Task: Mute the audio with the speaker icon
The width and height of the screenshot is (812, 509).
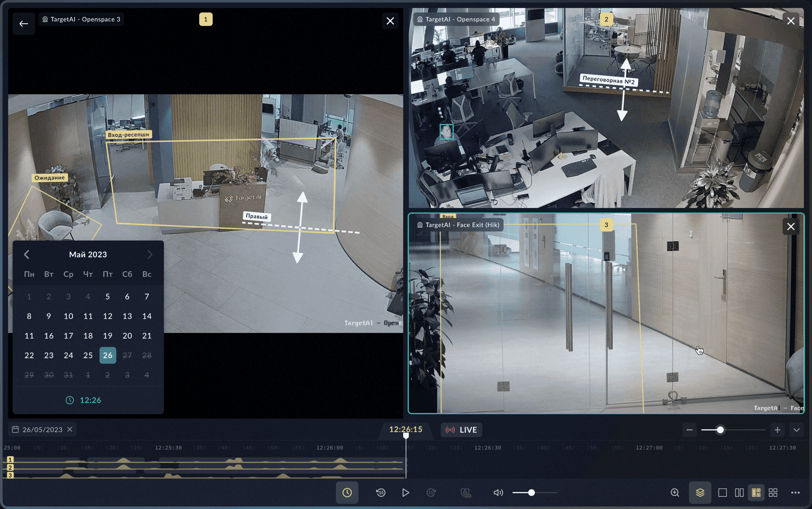Action: click(498, 493)
